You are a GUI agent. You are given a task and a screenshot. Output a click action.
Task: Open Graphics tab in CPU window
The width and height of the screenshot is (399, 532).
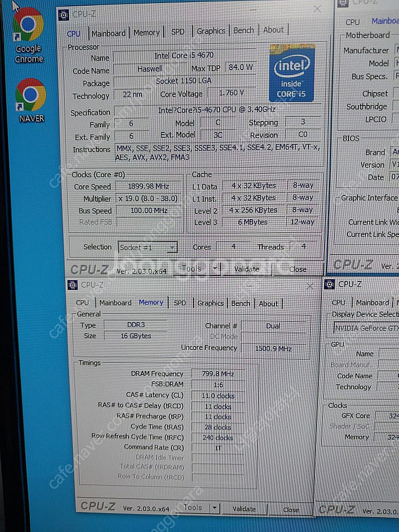(211, 31)
